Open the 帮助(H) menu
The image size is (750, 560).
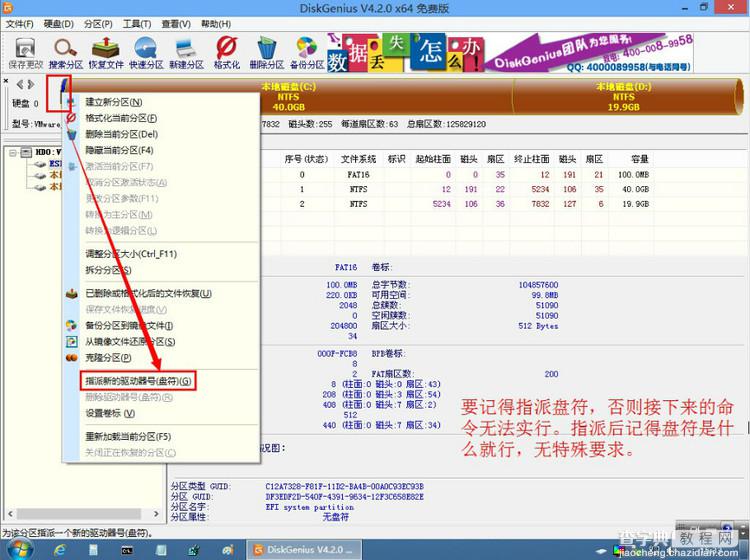[216, 24]
